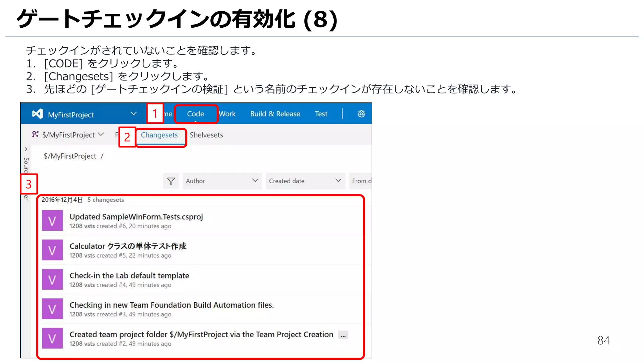Image resolution: width=644 pixels, height=362 pixels.
Task: Open changeset Updated SampleWinForm.Tests.csproj
Action: pyautogui.click(x=136, y=217)
